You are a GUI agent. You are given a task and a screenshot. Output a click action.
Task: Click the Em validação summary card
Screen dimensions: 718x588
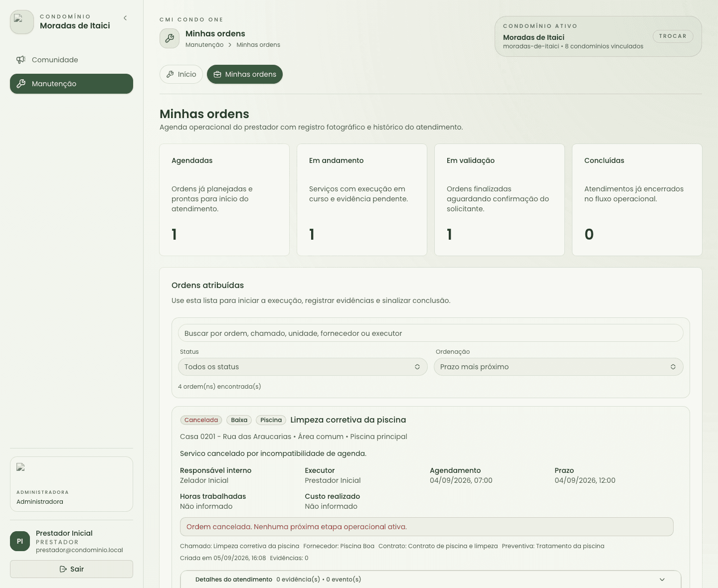[500, 200]
